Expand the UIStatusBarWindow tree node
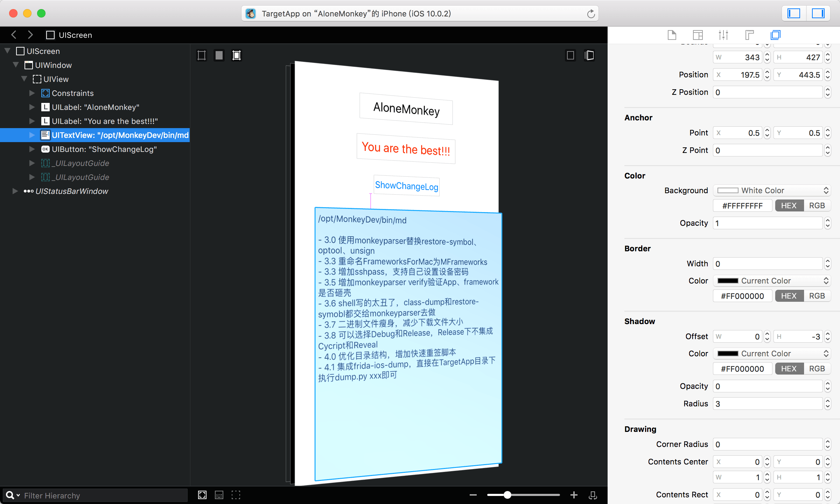 point(15,191)
